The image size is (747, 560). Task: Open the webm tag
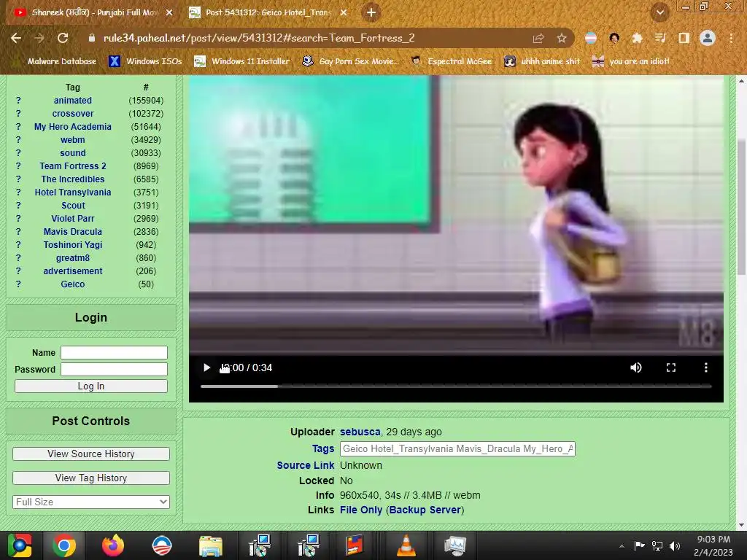coord(73,140)
